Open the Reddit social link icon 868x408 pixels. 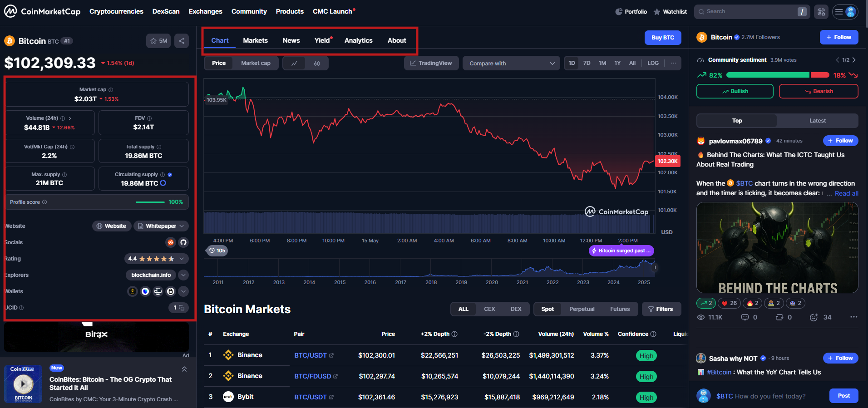coord(171,242)
